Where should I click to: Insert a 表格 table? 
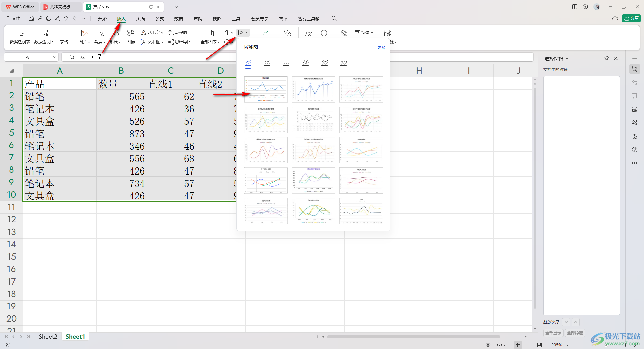click(64, 36)
